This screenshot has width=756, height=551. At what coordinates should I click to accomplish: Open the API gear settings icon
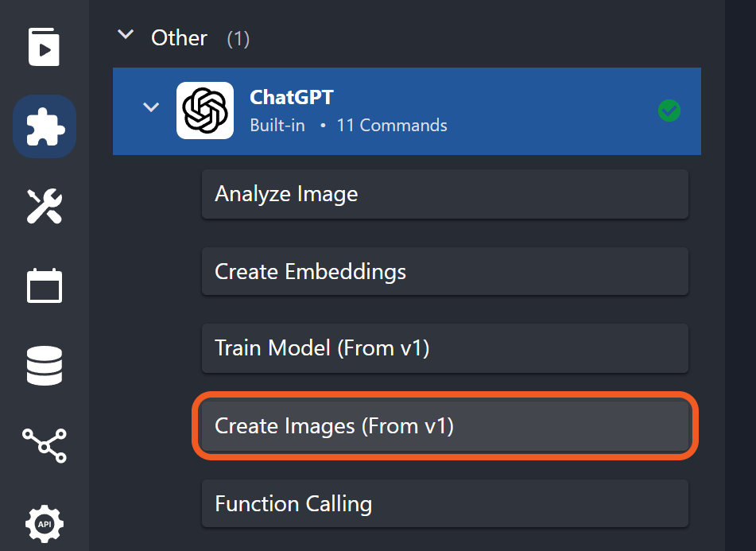coord(45,524)
